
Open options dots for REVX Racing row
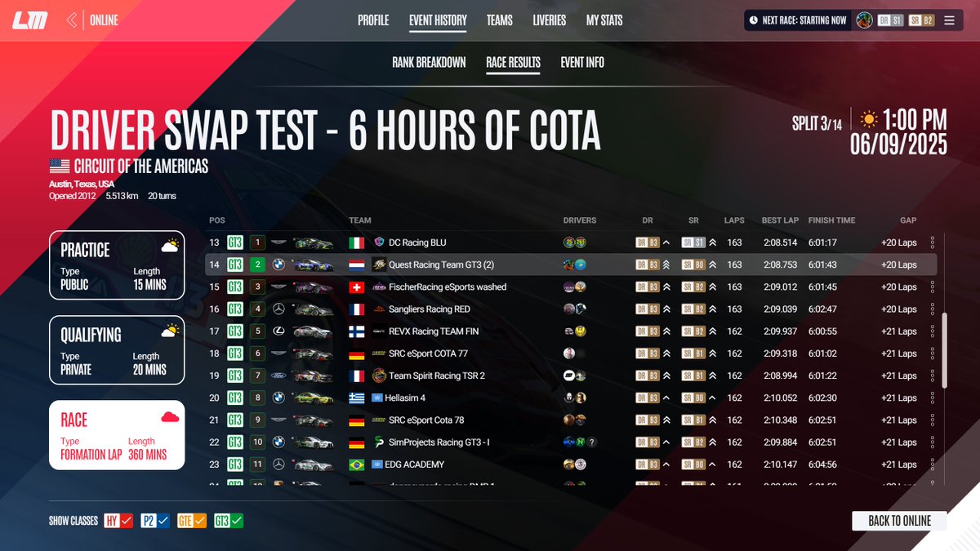point(933,331)
